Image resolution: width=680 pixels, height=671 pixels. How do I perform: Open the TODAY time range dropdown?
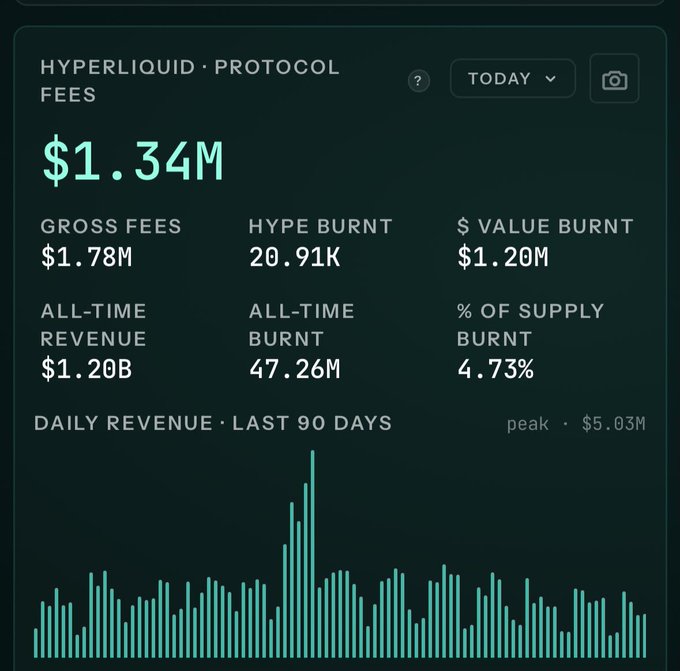[x=513, y=79]
